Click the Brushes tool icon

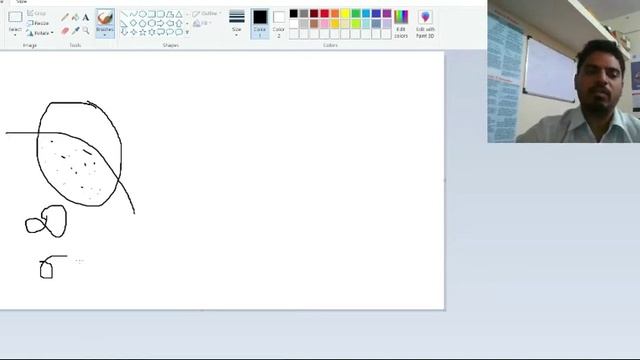(105, 18)
